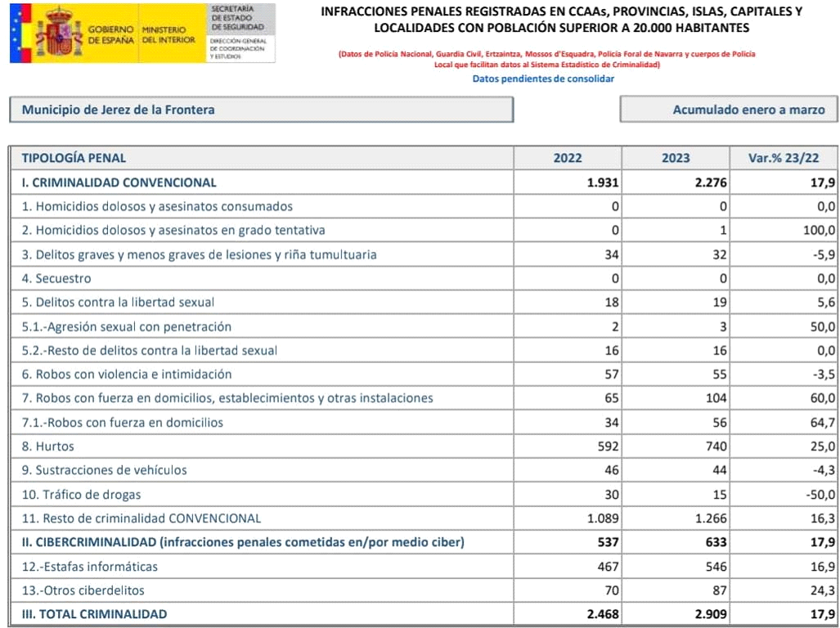840x628 pixels.
Task: Click the Datos pendientes de consolidar notice
Action: (543, 78)
